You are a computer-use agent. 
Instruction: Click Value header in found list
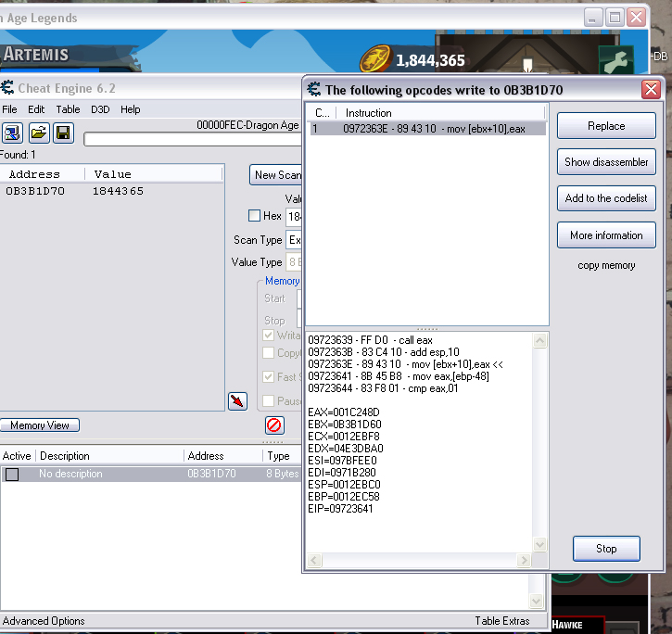point(154,174)
